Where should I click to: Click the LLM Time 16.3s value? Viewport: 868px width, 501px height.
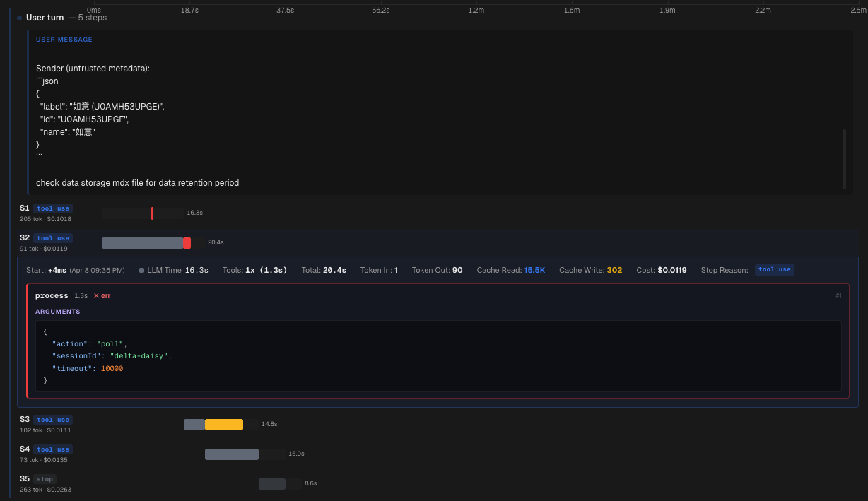[x=197, y=270]
